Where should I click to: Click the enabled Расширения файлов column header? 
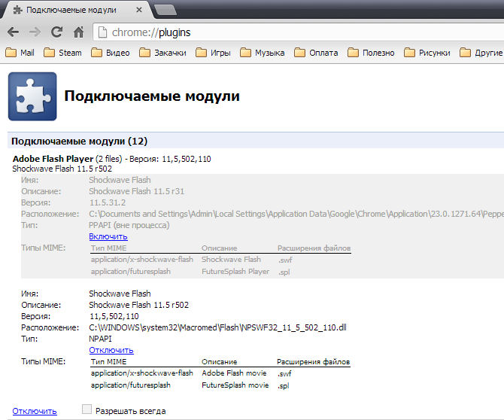[313, 362]
